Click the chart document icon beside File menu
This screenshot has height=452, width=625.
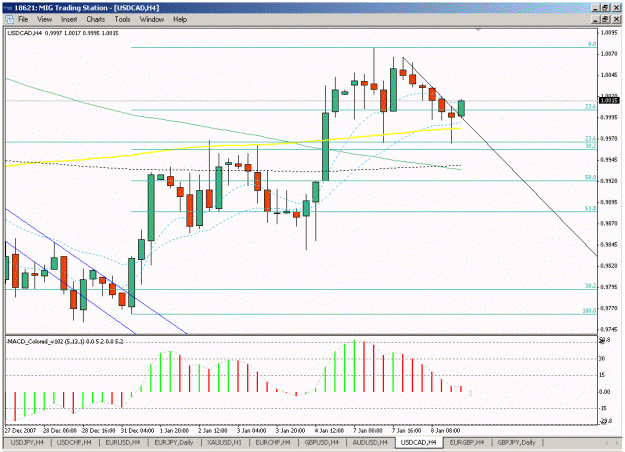pos(10,19)
